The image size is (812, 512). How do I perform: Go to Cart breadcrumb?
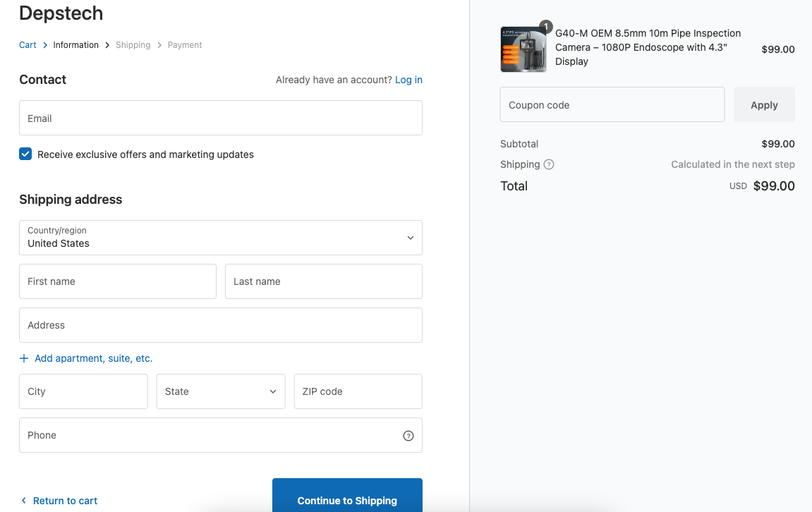click(28, 45)
